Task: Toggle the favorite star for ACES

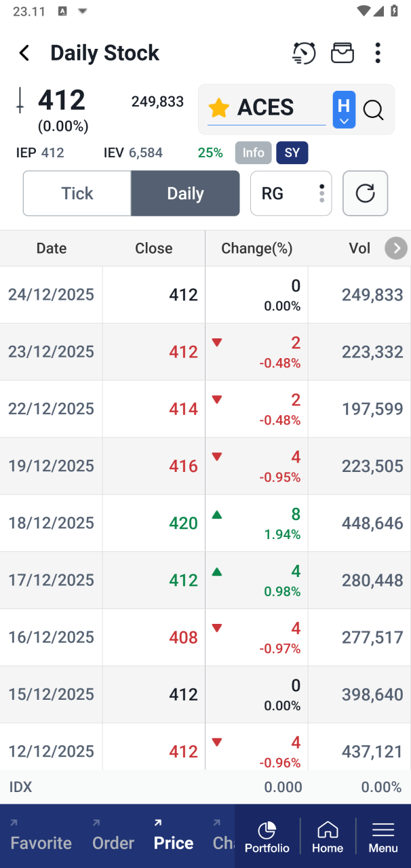Action: (218, 108)
